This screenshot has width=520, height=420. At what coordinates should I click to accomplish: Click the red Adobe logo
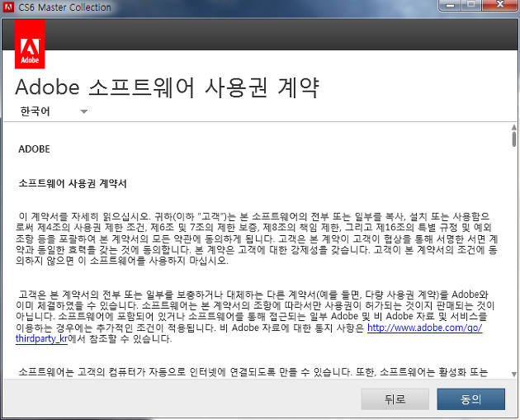point(30,44)
